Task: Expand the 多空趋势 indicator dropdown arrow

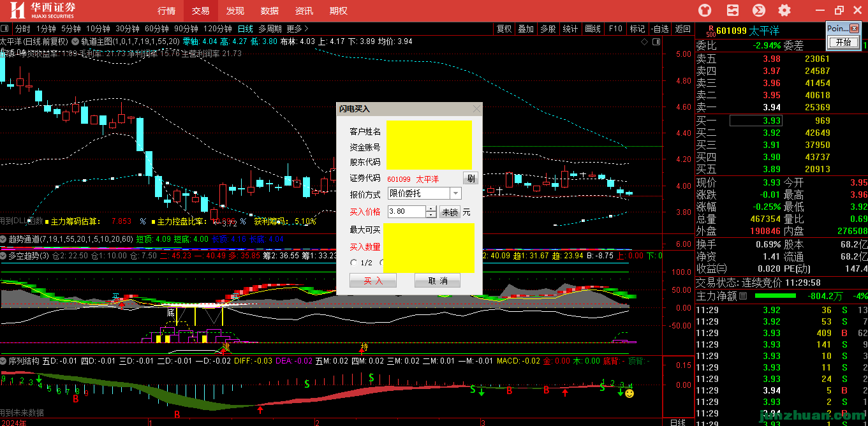Action: coord(4,256)
